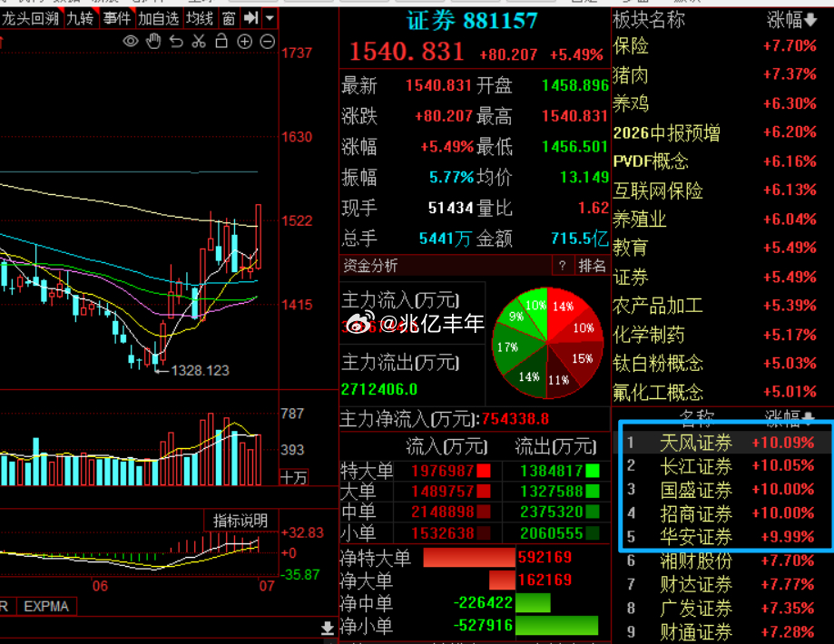Viewport: 834px width, 644px height.
Task: Click the jump-to-end arrow icon in toolbar
Action: [250, 19]
